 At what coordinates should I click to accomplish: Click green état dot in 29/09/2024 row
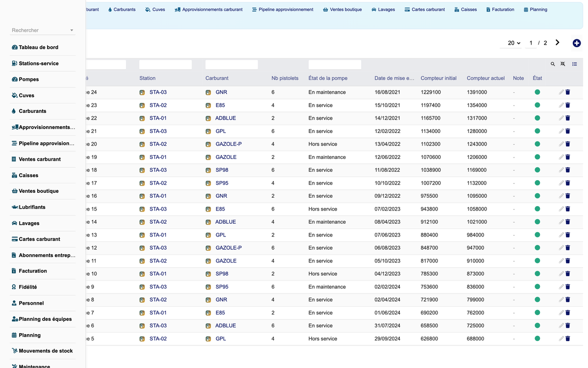tap(538, 339)
